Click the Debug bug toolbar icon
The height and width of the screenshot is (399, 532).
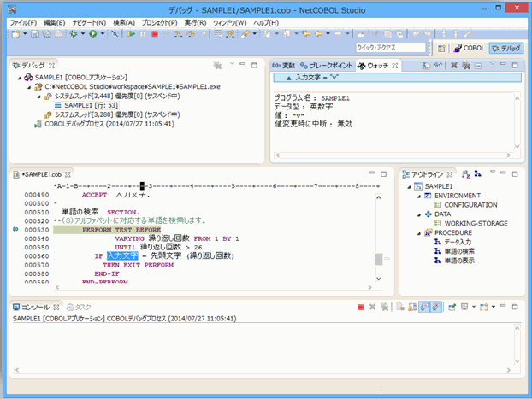coord(74,34)
